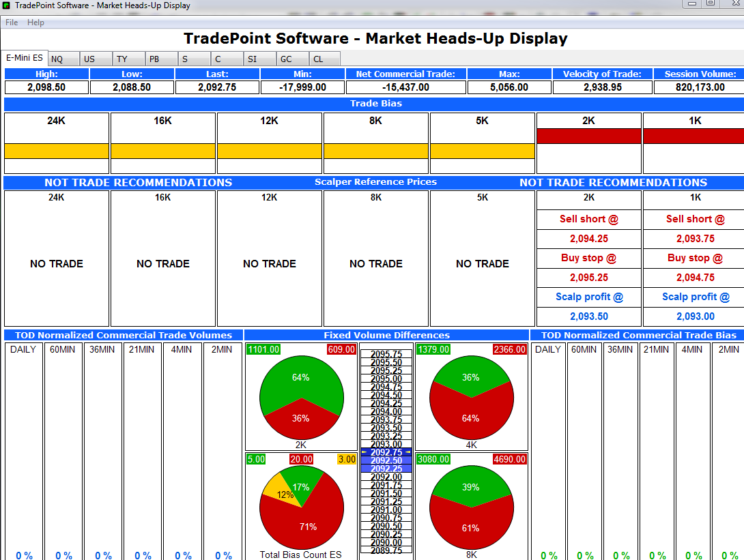Image resolution: width=744 pixels, height=560 pixels.
Task: Click the 8K pie chart
Action: 471,507
